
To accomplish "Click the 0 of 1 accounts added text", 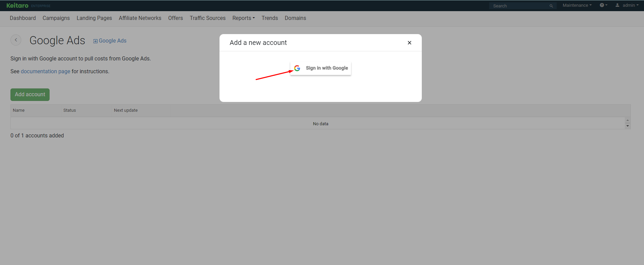I will point(37,136).
